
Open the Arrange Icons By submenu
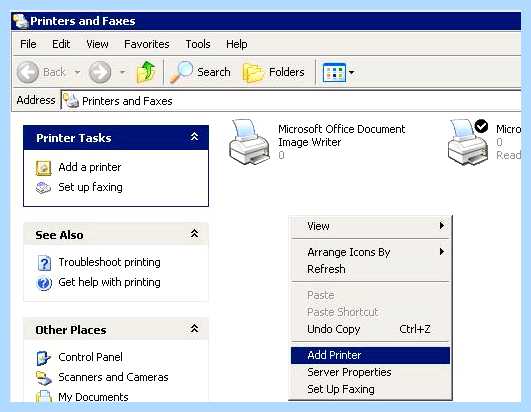pos(370,252)
